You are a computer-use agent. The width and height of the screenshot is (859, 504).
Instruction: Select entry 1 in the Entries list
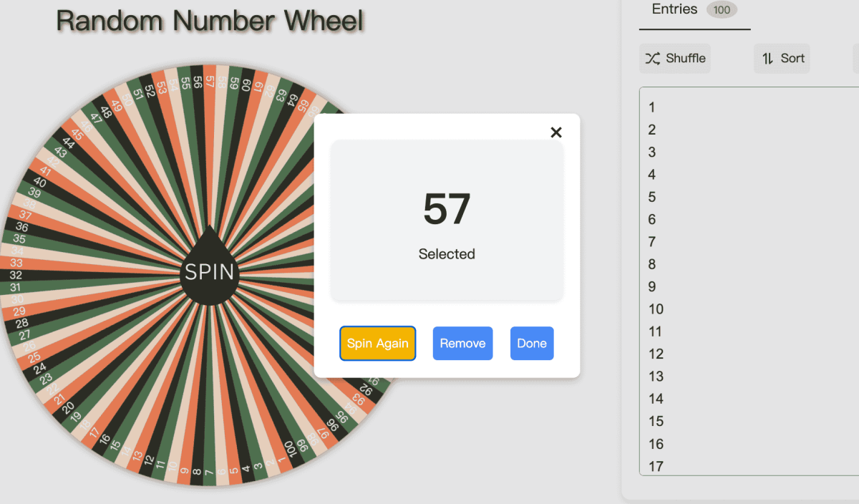[651, 107]
